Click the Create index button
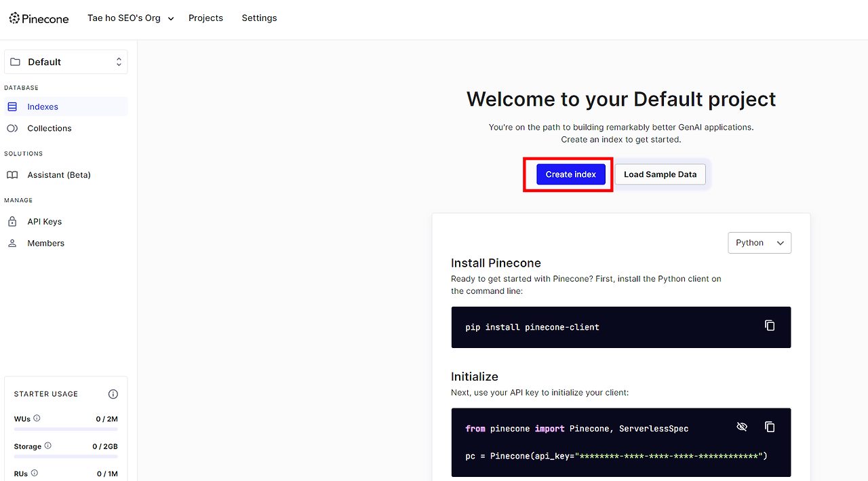This screenshot has width=868, height=481. pyautogui.click(x=571, y=174)
